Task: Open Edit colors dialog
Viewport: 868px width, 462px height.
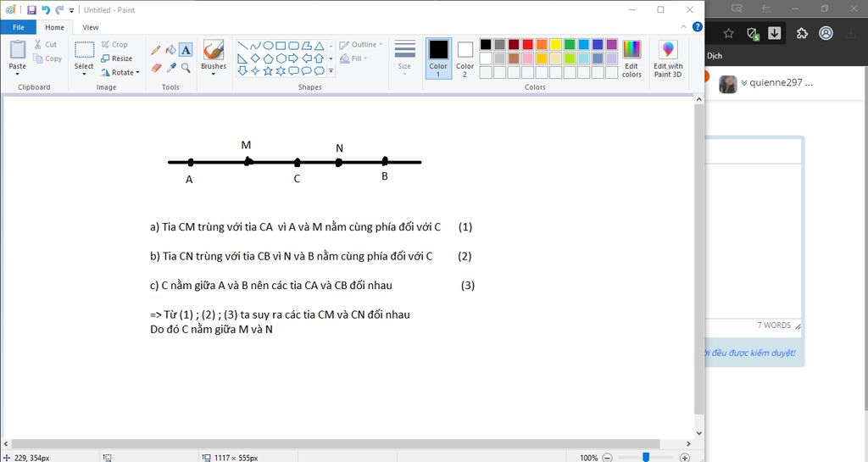Action: (x=632, y=58)
